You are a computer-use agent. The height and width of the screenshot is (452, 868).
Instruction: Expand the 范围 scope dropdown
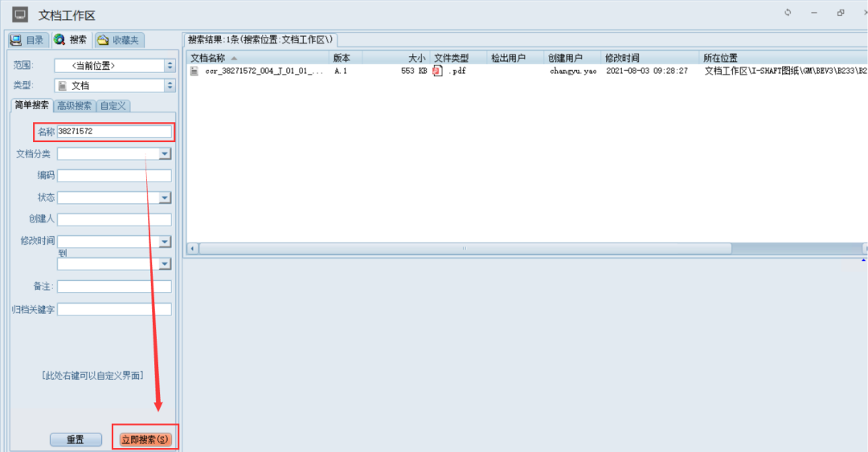[170, 66]
